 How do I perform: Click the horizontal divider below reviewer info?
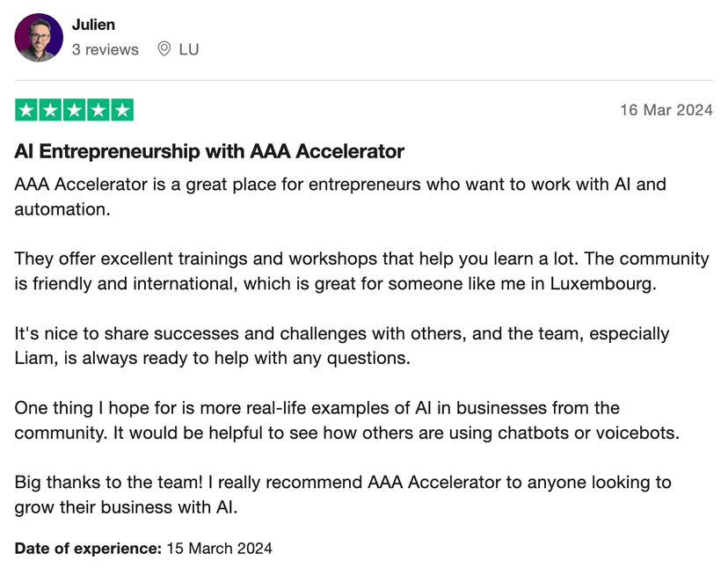pos(364,81)
